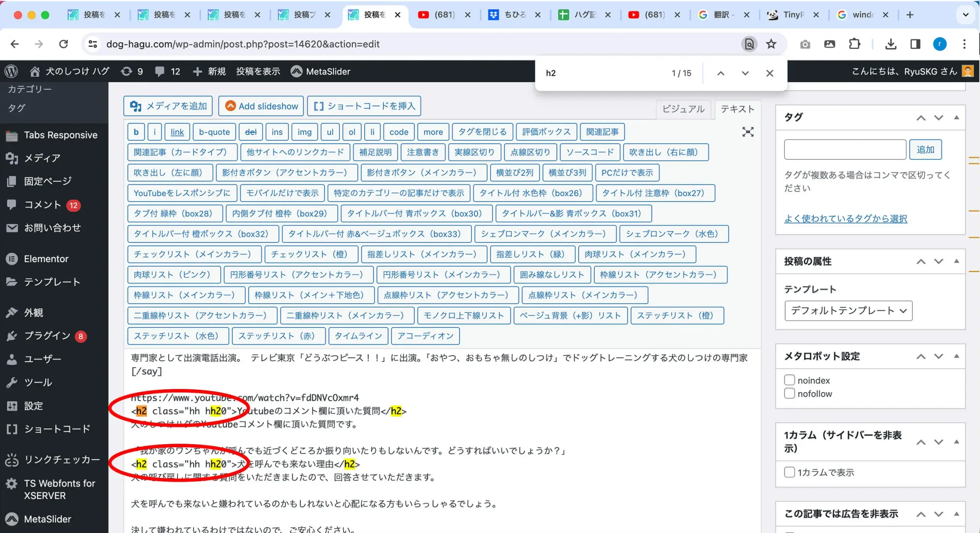Open a new browser tab
Viewport: 980px width, 533px height.
pyautogui.click(x=910, y=15)
